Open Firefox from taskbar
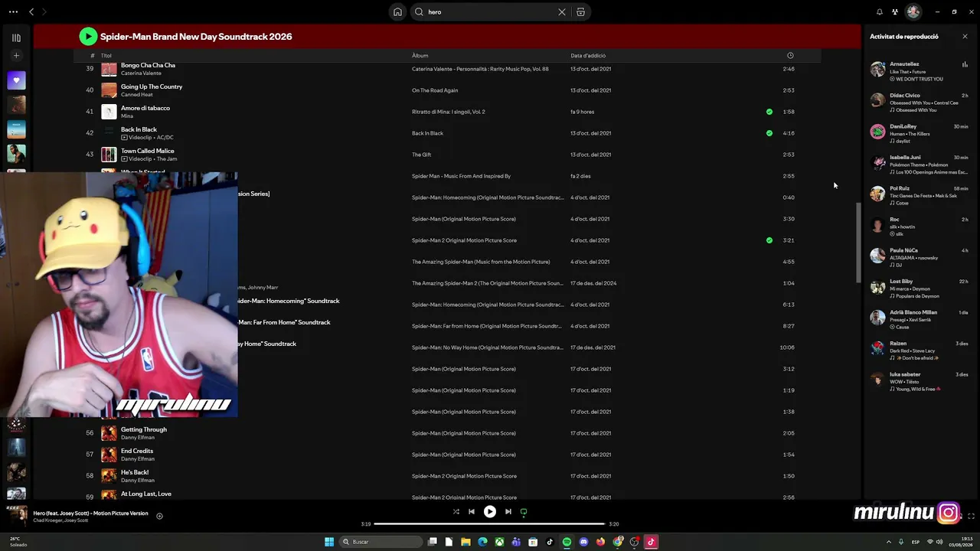This screenshot has height=551, width=980. coord(600,542)
